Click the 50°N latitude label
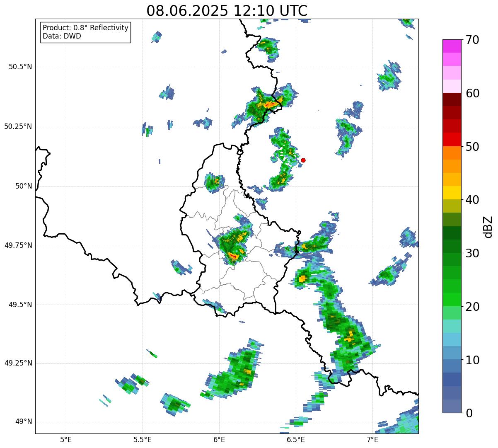The width and height of the screenshot is (498, 448). (24, 186)
